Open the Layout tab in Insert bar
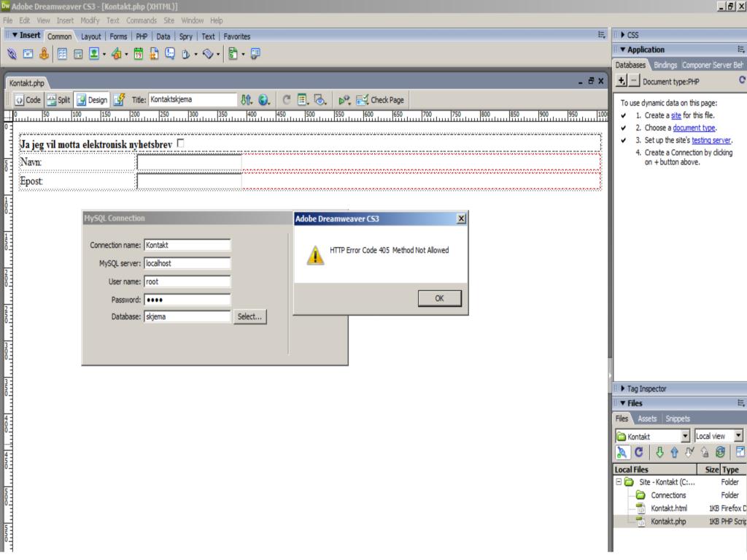The image size is (747, 560). [90, 36]
